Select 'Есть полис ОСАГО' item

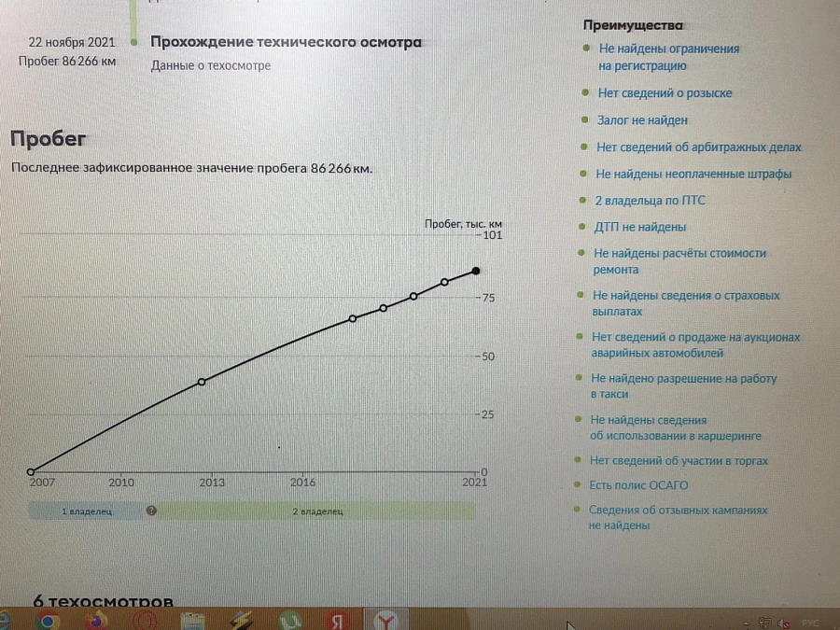[638, 485]
